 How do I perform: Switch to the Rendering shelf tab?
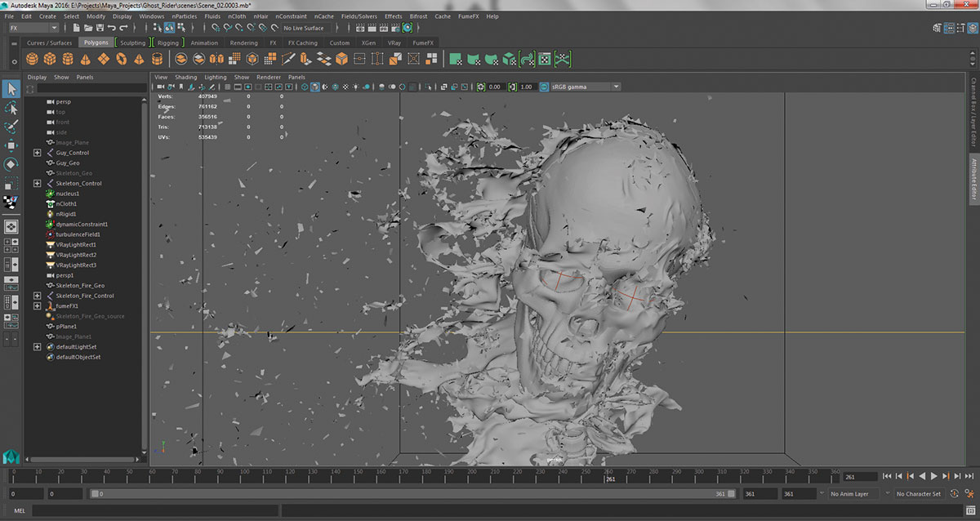243,42
